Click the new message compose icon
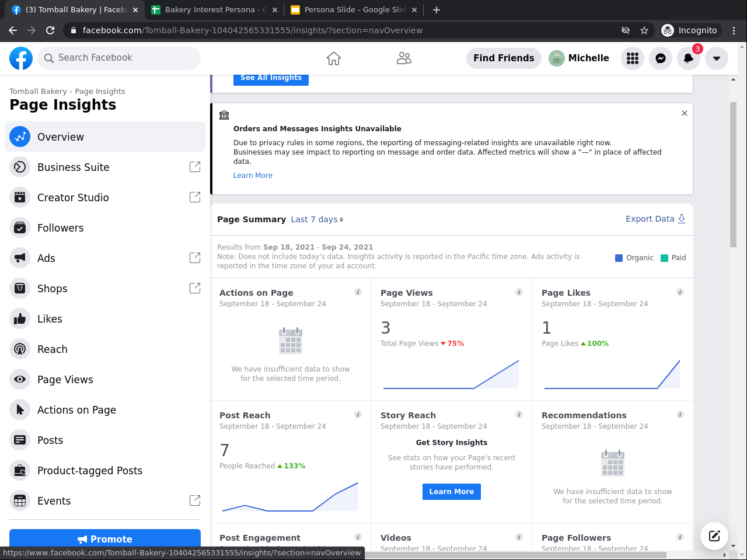The width and height of the screenshot is (747, 560). pos(714,536)
